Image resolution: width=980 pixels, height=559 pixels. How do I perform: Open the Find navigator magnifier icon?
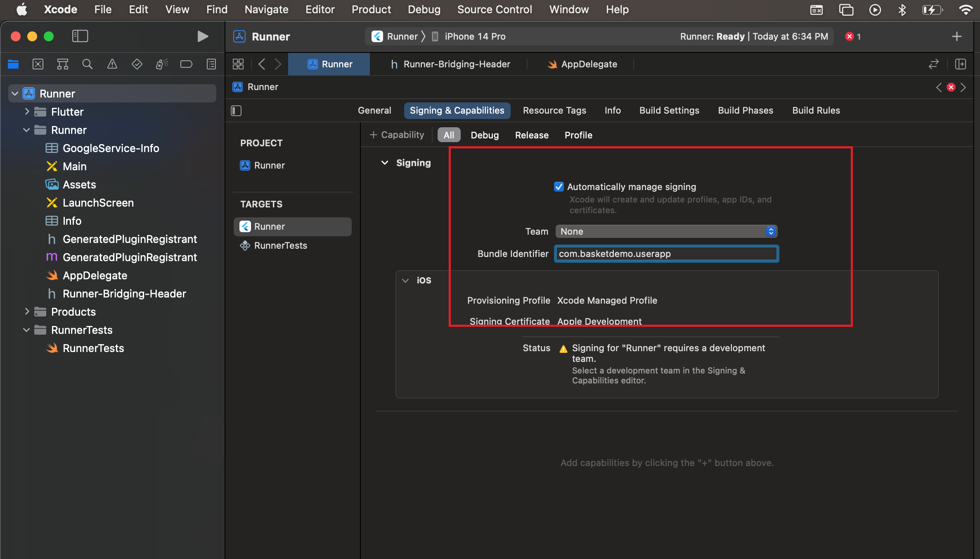pyautogui.click(x=88, y=64)
